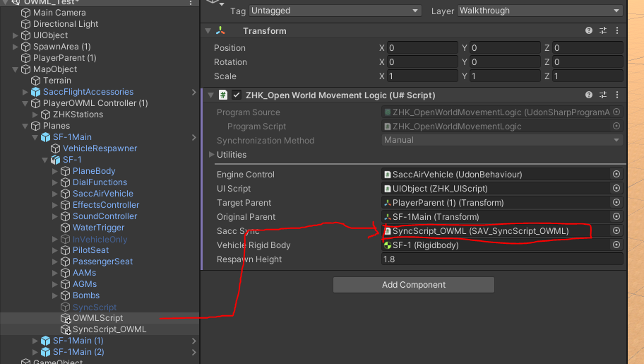Click object picker for Program Source field

[x=616, y=112]
